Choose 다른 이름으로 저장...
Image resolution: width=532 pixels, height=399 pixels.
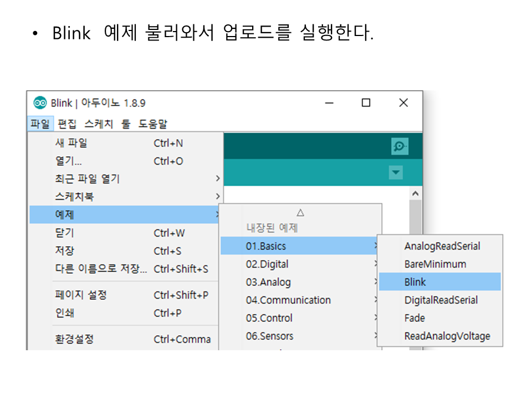coord(124,269)
